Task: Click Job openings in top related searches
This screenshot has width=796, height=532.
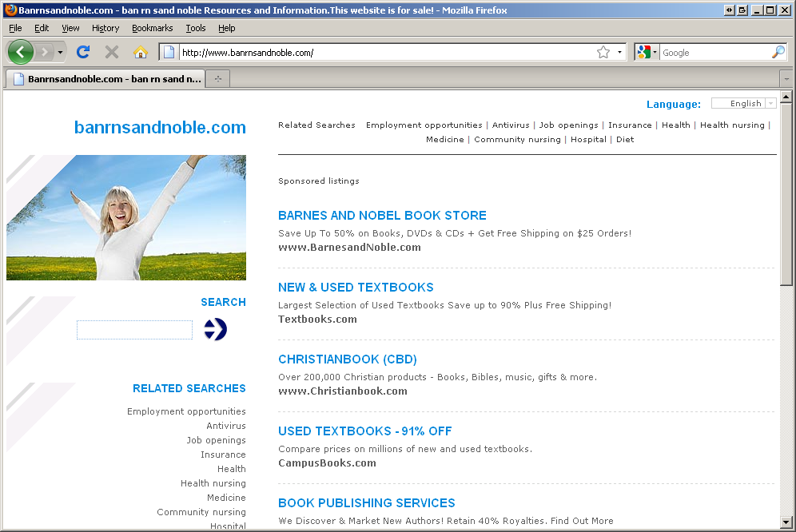Action: click(568, 125)
